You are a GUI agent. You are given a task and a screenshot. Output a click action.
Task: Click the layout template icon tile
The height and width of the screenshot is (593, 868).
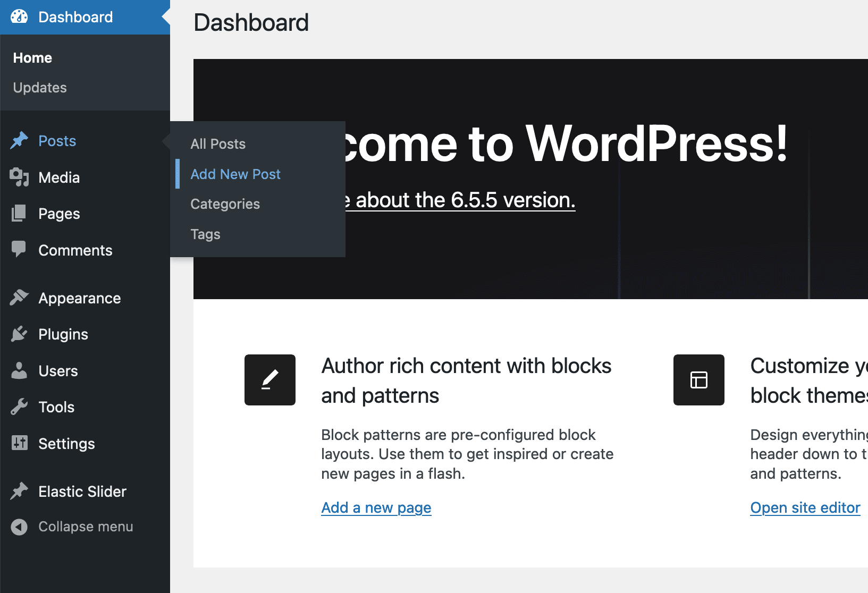click(699, 380)
